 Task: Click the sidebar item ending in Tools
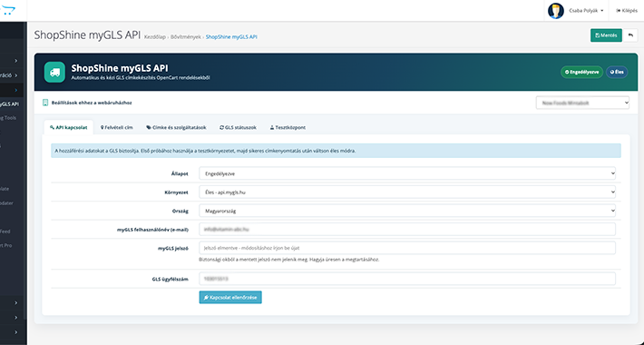coord(8,118)
